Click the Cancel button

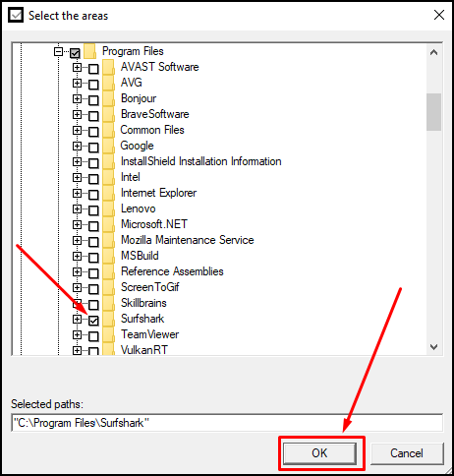[407, 453]
